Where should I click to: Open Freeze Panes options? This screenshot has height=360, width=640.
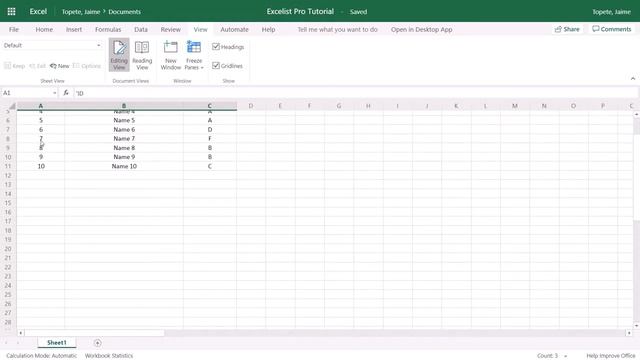tap(194, 55)
